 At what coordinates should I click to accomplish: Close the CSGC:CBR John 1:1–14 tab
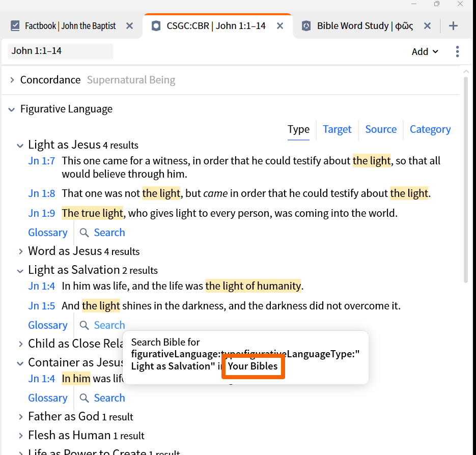pyautogui.click(x=280, y=26)
